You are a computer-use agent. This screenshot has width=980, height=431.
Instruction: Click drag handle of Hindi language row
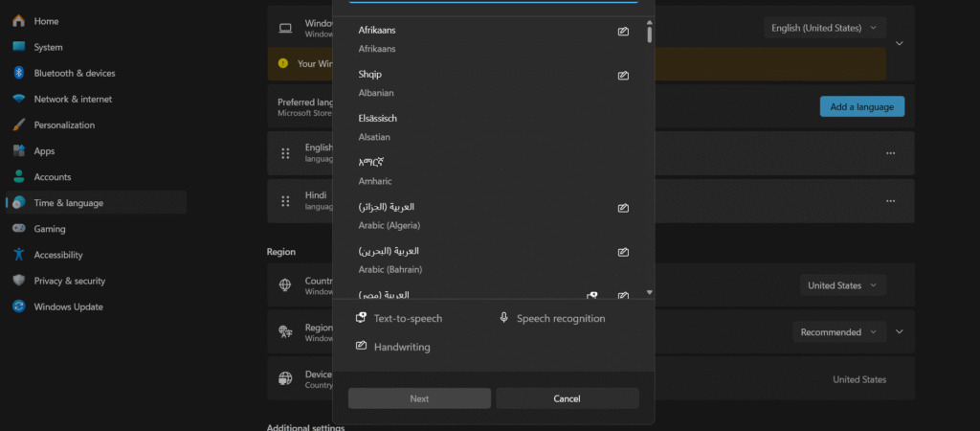tap(285, 201)
